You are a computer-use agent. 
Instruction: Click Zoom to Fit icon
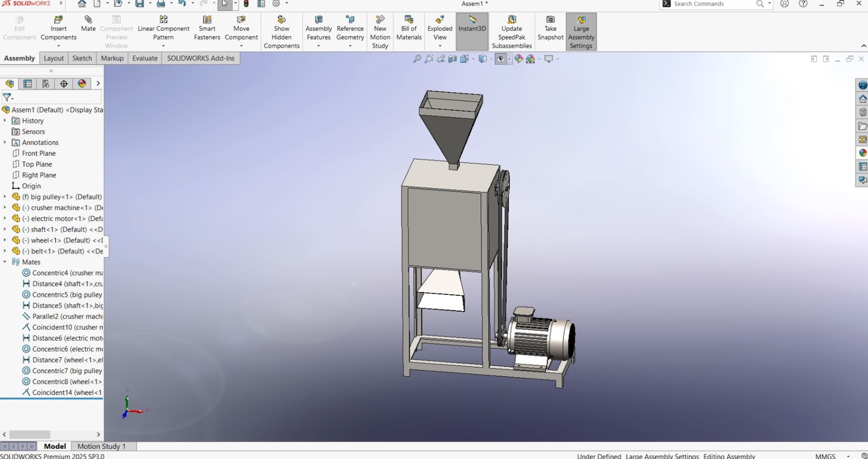click(417, 59)
